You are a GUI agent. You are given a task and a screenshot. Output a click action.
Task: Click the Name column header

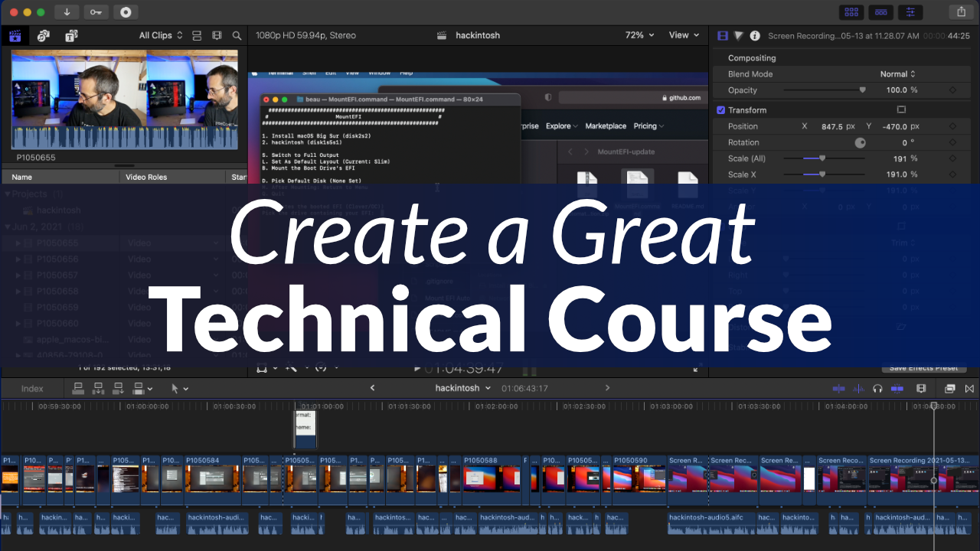click(23, 177)
